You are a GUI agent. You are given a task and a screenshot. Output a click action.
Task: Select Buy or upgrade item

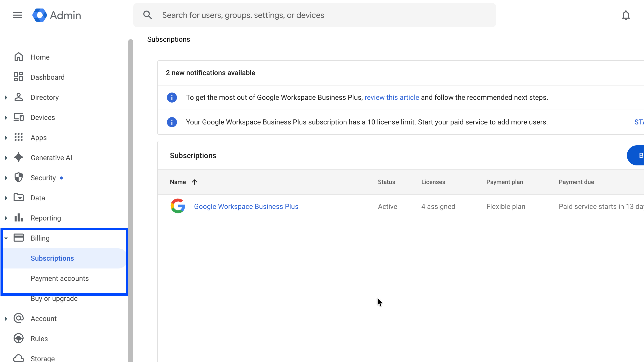(x=54, y=299)
